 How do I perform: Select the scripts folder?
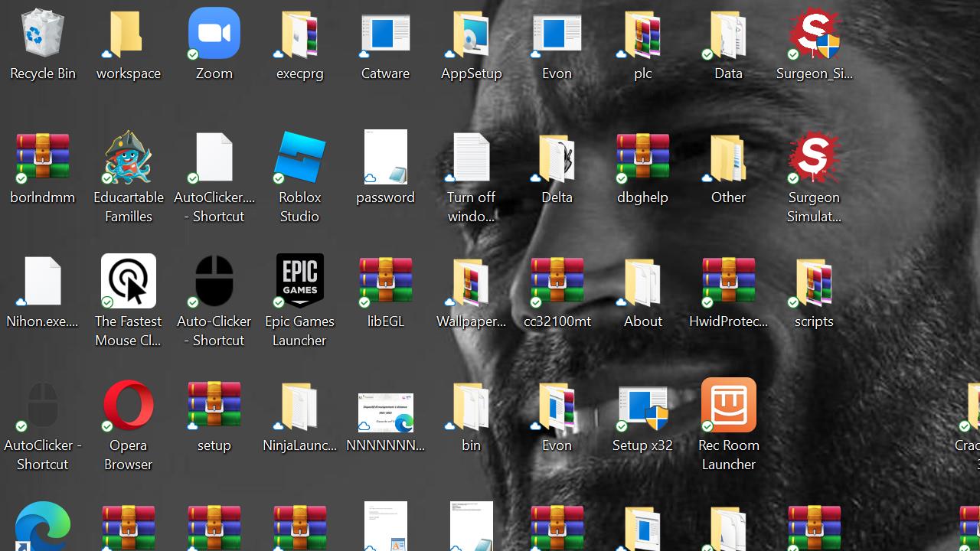[814, 282]
